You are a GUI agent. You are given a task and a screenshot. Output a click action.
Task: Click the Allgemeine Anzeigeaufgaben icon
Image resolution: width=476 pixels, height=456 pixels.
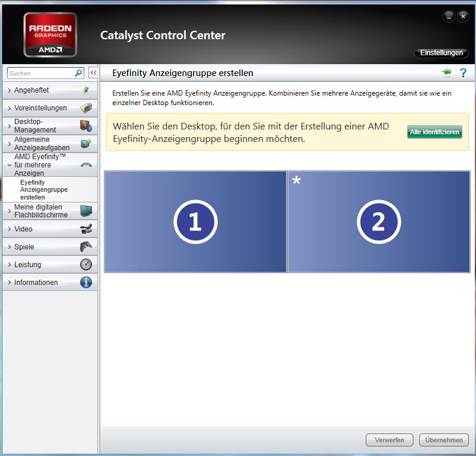[x=86, y=143]
